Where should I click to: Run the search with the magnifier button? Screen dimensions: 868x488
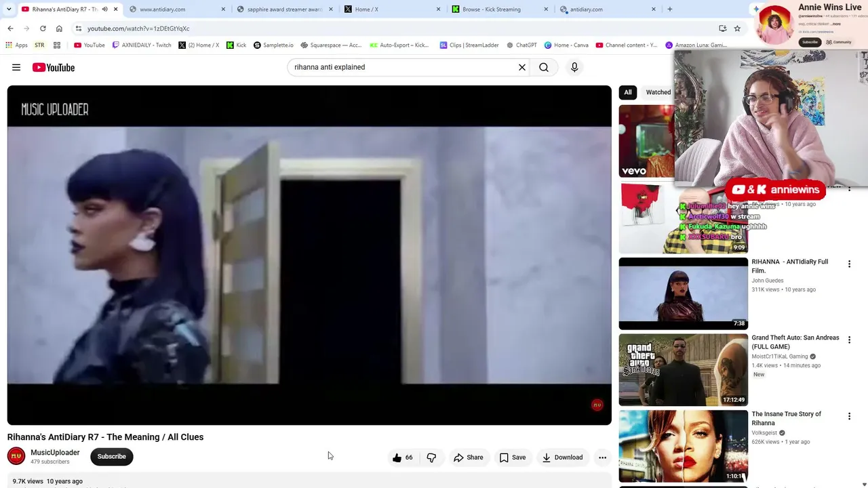(x=544, y=67)
